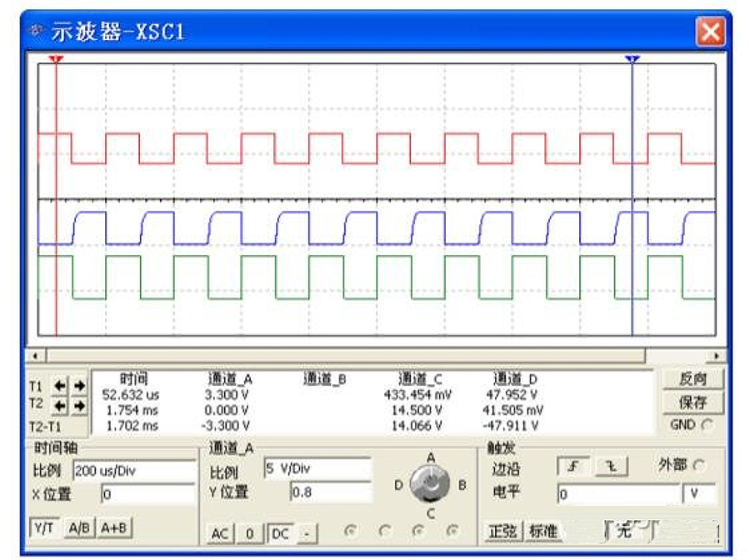
Task: Click the 保存 save button
Action: (x=693, y=402)
